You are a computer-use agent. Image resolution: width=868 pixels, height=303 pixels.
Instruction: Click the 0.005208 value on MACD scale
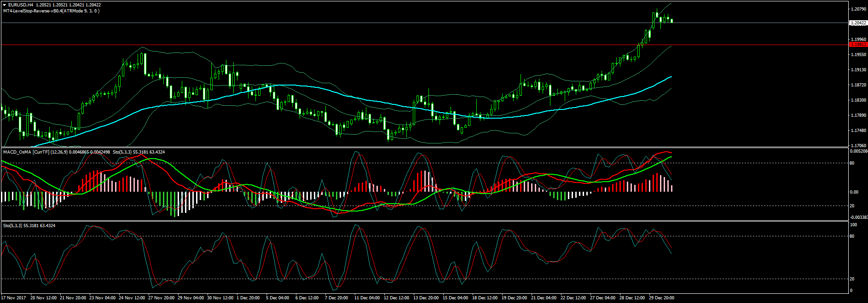pos(859,151)
